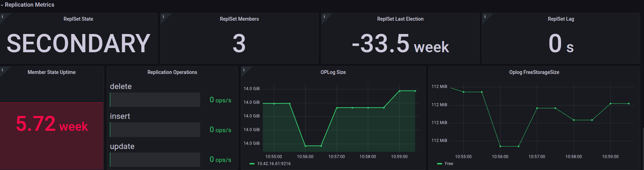Screen dimensions: 644x170
Task: Open Replication Operations panel title menu
Action: pyautogui.click(x=172, y=72)
